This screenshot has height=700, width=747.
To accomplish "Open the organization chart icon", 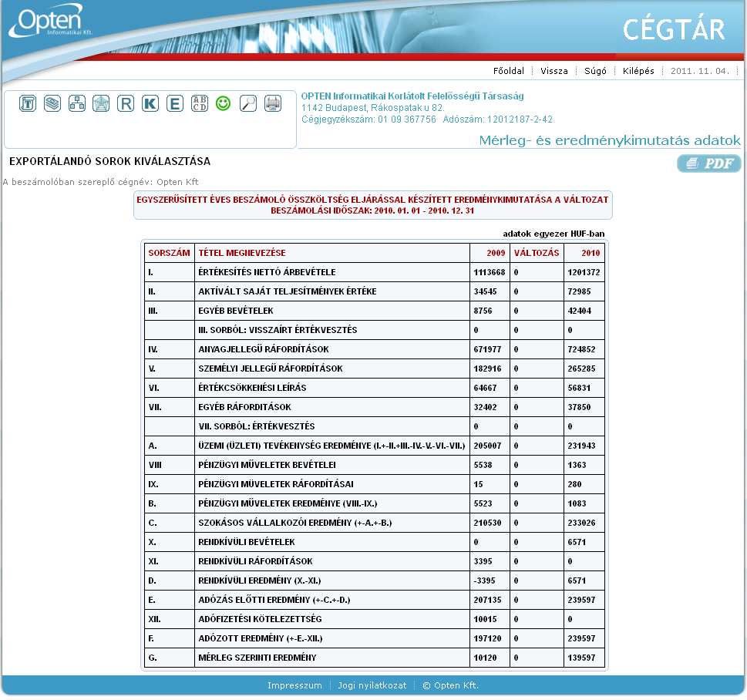I will coord(77,103).
